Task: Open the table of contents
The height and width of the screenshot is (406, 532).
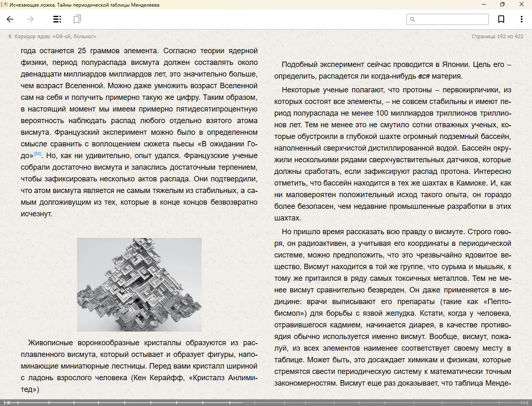Action: [57, 19]
